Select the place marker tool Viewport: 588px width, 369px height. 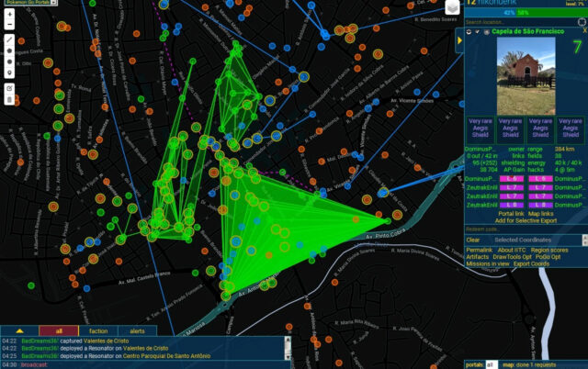click(x=10, y=73)
